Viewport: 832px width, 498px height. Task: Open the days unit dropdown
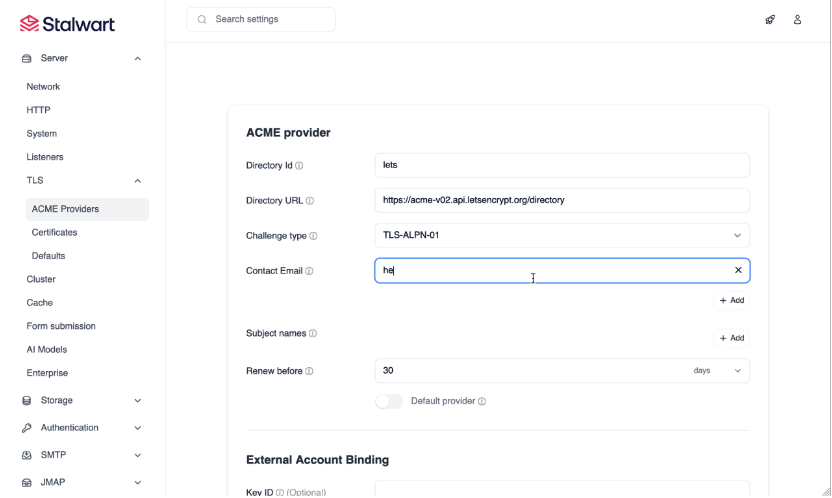tap(719, 371)
